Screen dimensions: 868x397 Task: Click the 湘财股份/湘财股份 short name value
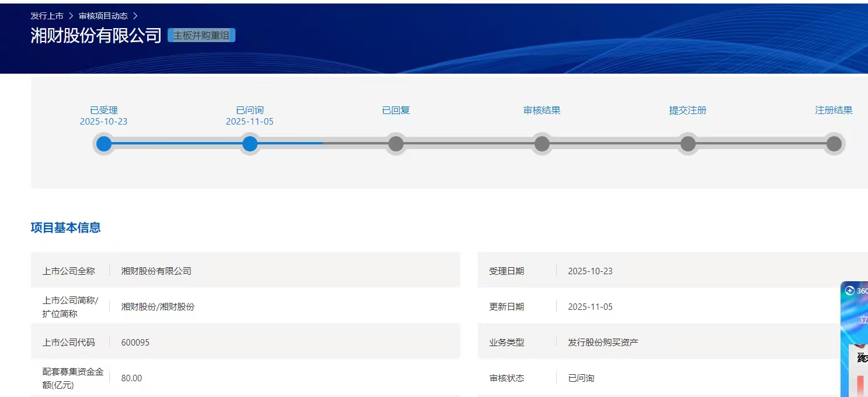point(158,306)
